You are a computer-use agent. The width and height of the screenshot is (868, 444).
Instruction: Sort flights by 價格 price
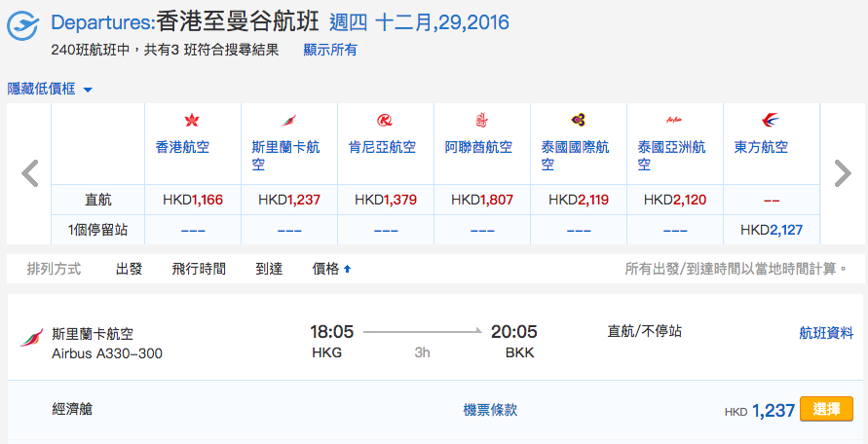325,269
